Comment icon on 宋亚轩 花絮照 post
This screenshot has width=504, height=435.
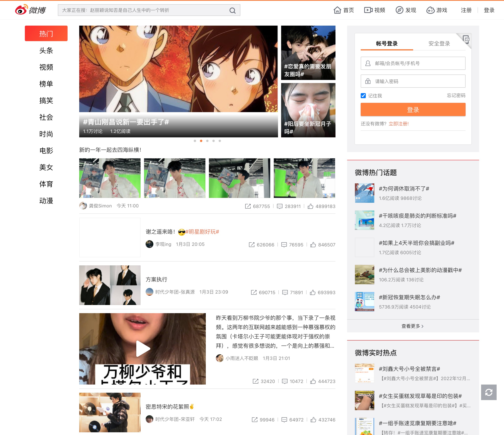coord(284,419)
